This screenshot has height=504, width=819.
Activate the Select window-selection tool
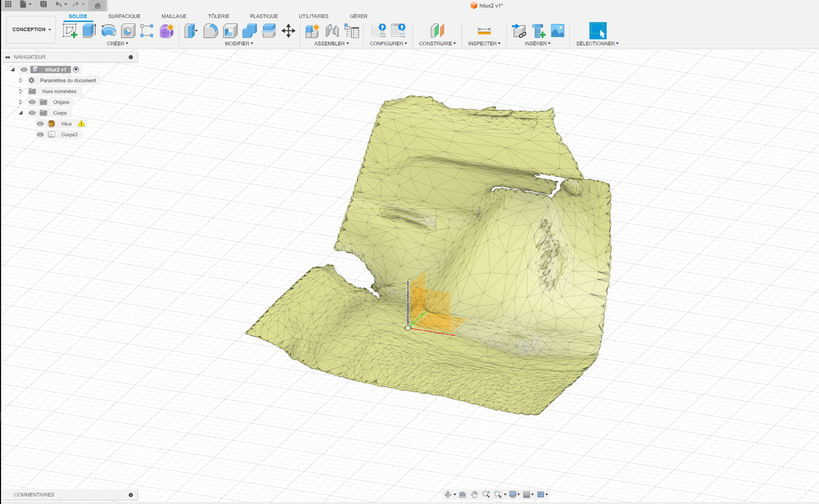598,31
